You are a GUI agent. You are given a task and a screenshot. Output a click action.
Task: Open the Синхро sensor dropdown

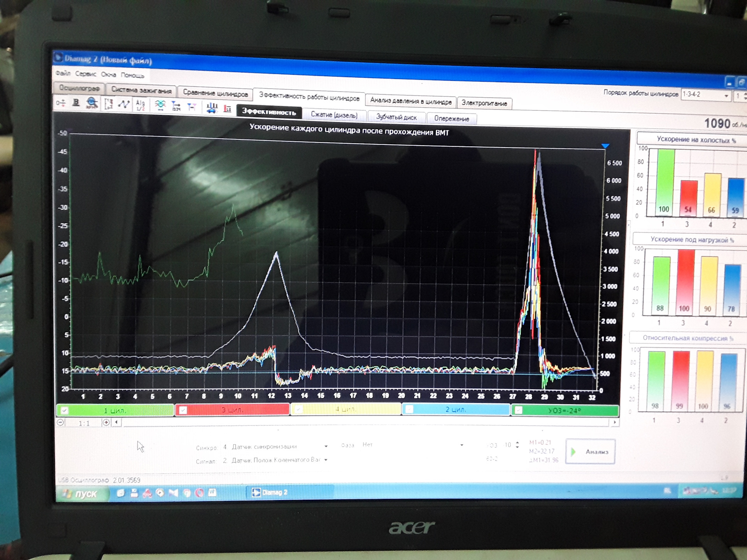point(326,446)
